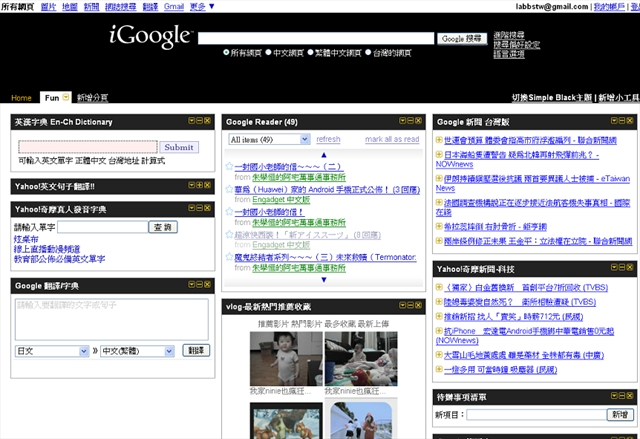Open the Google Reader gadget menu arrow
This screenshot has width=640, height=439.
402,120
